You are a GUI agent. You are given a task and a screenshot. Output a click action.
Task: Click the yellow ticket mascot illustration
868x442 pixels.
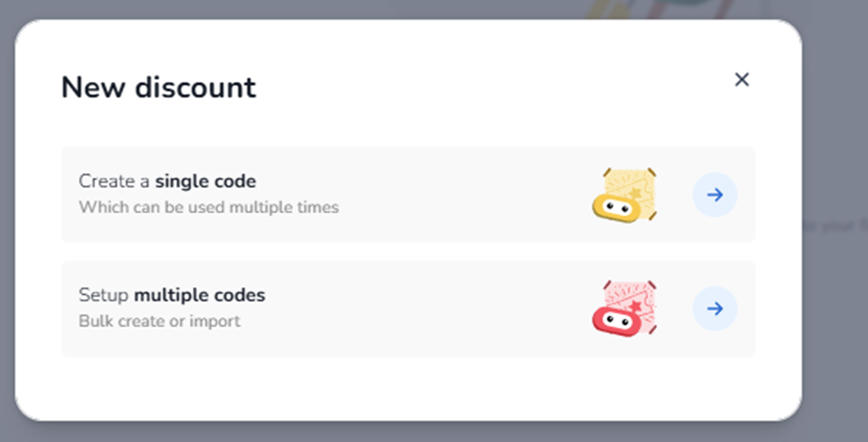pos(624,195)
